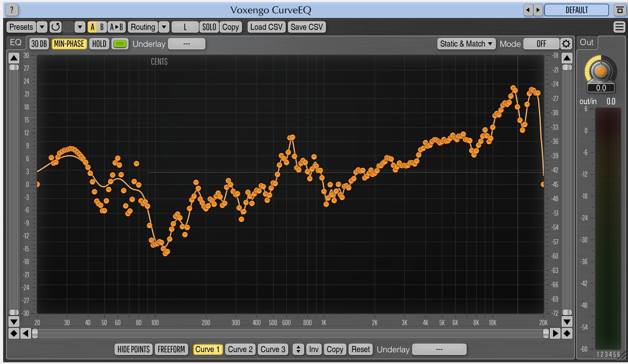The height and width of the screenshot is (364, 628).
Task: Click Load CSV
Action: point(266,27)
